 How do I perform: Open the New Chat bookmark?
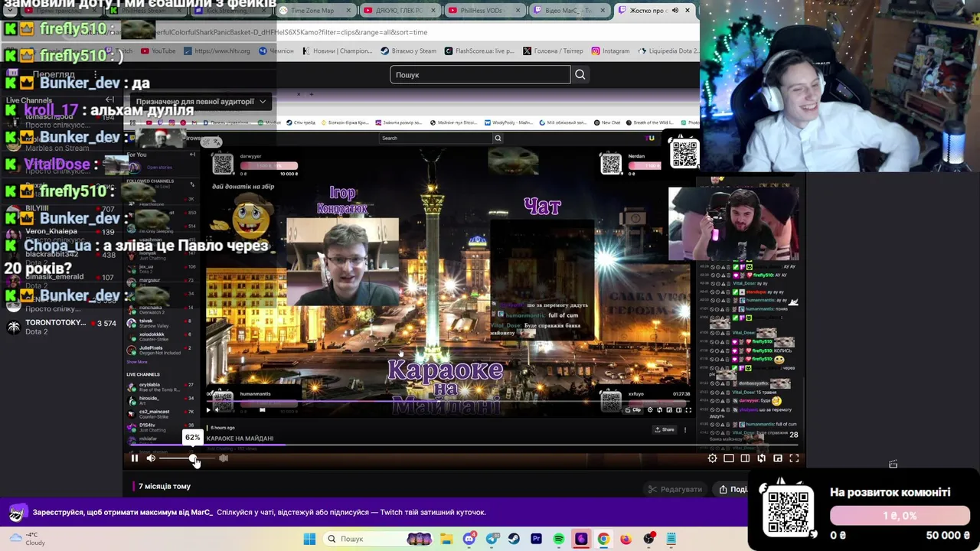click(607, 122)
